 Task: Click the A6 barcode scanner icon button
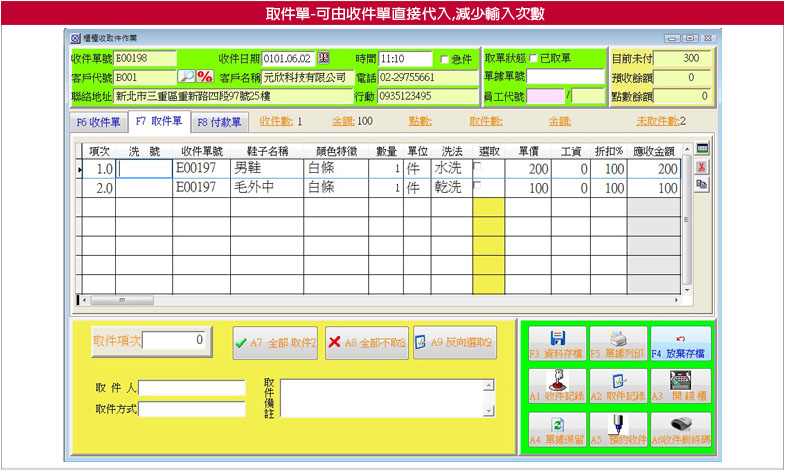coord(679,428)
